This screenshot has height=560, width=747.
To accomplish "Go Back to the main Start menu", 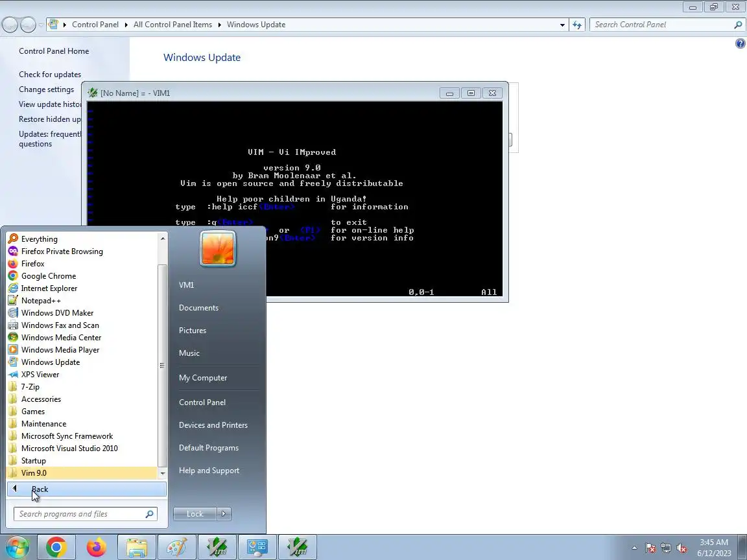I will click(x=87, y=489).
